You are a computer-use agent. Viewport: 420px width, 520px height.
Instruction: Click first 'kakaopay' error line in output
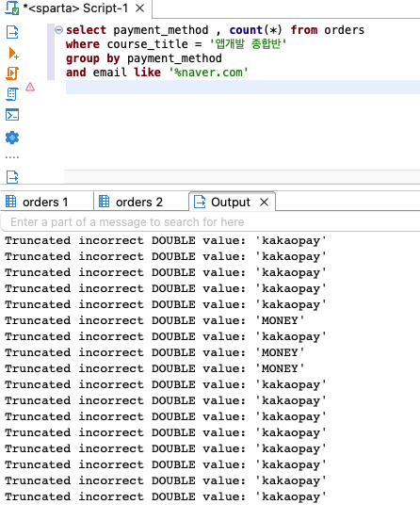tap(166, 240)
